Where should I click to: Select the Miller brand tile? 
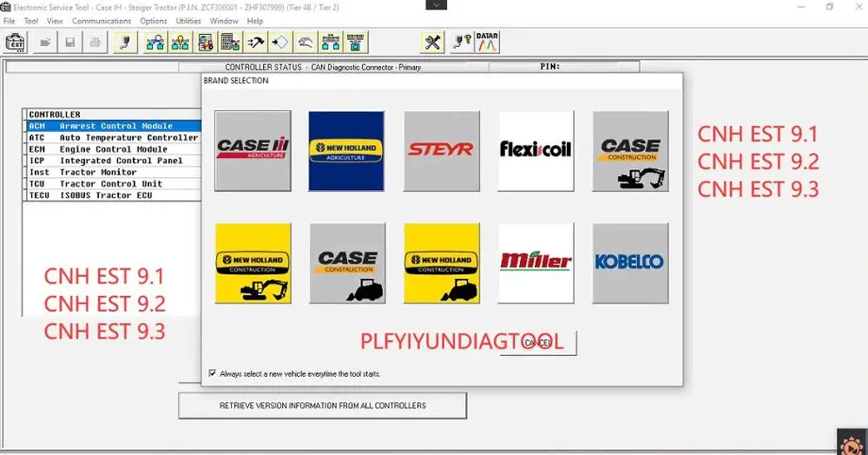[536, 263]
